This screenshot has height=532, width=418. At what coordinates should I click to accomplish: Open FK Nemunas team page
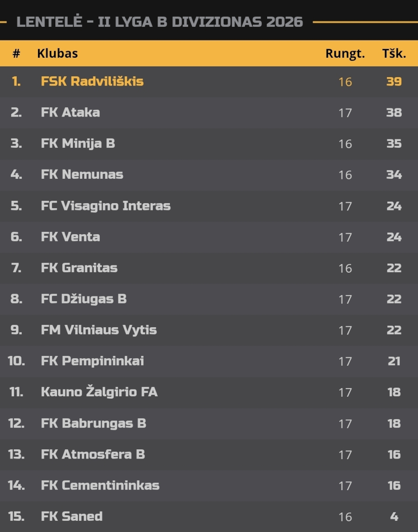tap(82, 174)
